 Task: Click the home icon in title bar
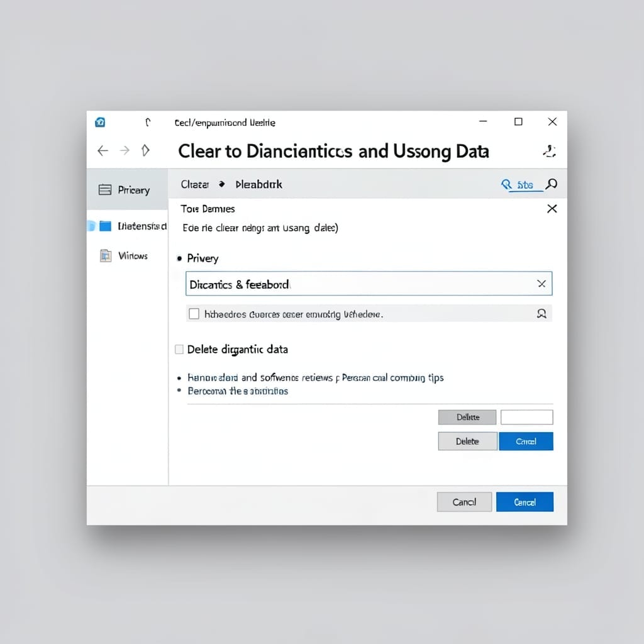(x=100, y=123)
